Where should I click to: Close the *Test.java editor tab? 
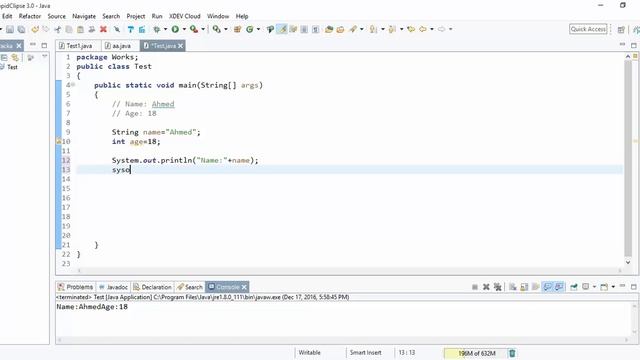coord(180,46)
